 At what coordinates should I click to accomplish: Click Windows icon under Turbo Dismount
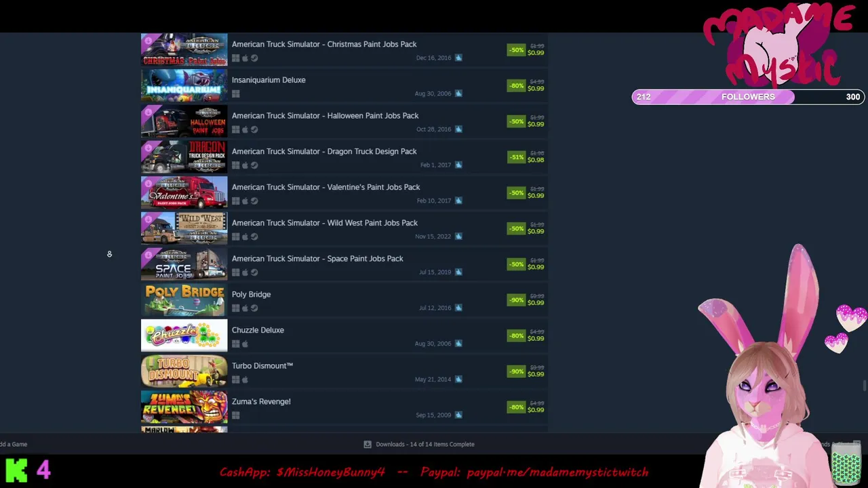click(x=235, y=380)
